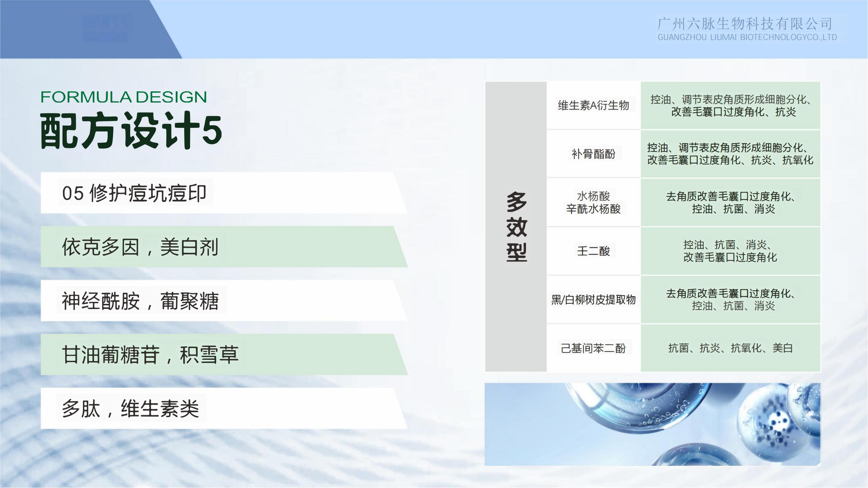Click the 甘油葡糖苷，积雪草 bar

pyautogui.click(x=224, y=355)
